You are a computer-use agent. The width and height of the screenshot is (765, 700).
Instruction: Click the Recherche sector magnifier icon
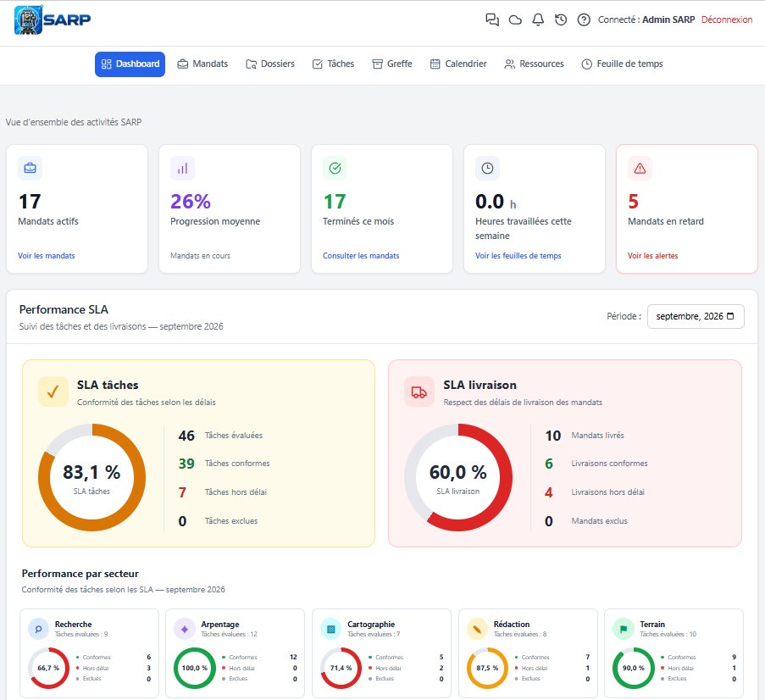click(38, 629)
